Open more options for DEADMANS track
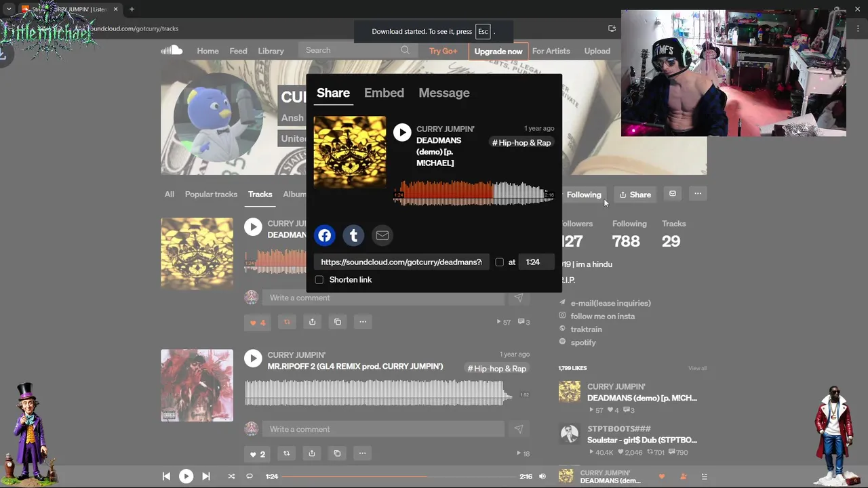This screenshot has width=868, height=488. pyautogui.click(x=363, y=322)
